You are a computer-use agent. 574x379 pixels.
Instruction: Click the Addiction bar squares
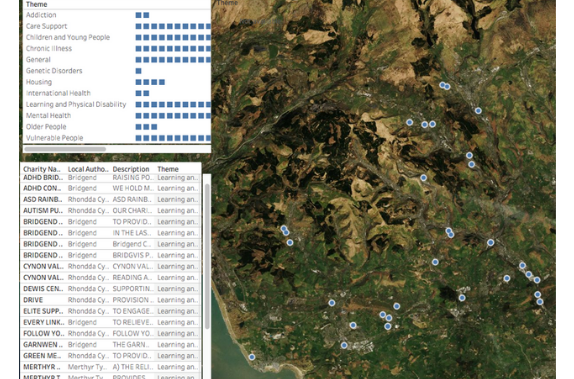click(x=142, y=15)
